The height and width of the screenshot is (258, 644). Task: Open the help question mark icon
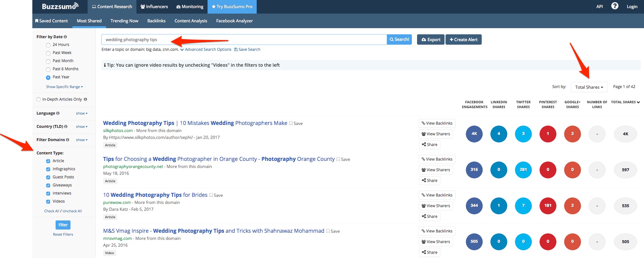point(615,6)
